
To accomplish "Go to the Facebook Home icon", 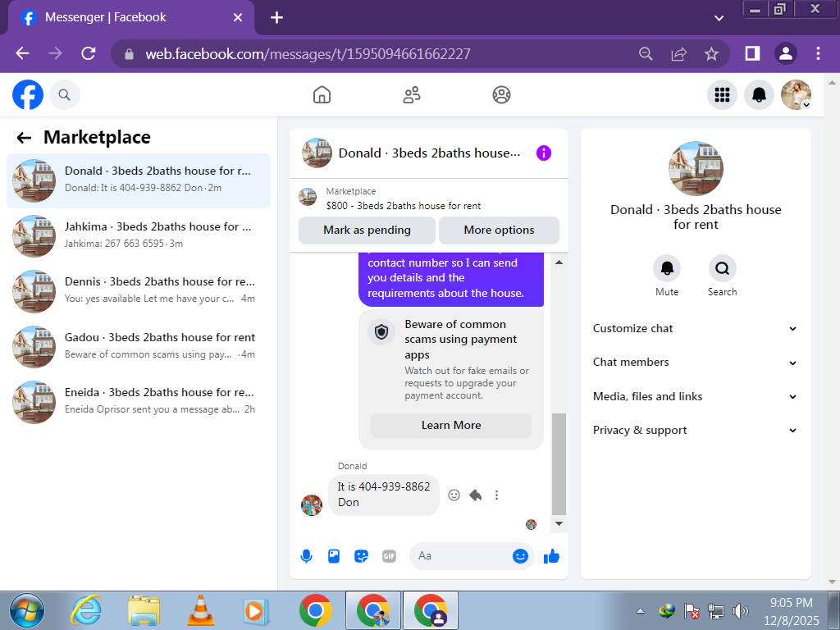I will coord(322,95).
